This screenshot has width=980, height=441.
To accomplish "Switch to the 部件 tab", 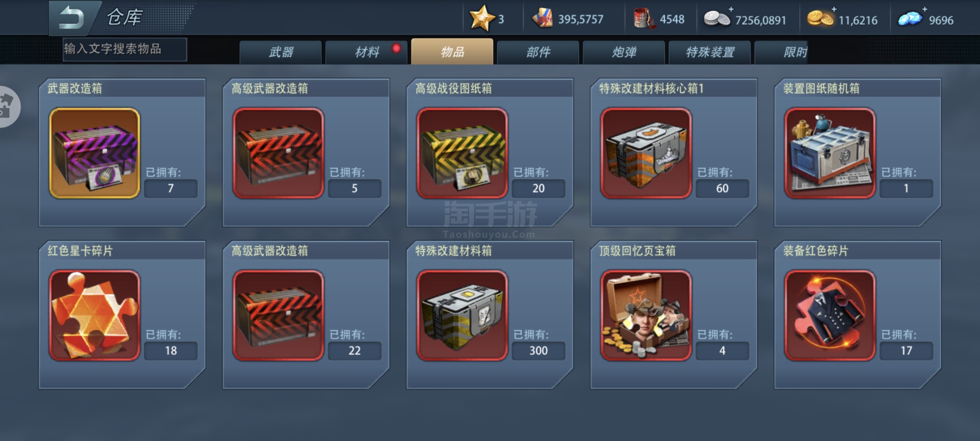I will [538, 52].
